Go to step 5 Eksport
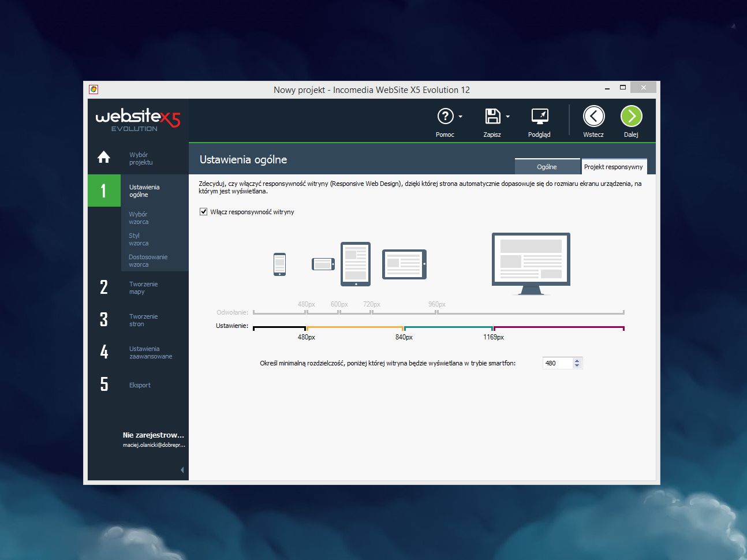747x560 pixels. [x=138, y=384]
